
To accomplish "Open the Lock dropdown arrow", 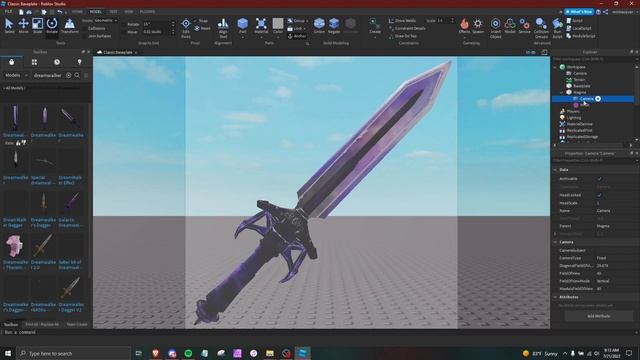I will [305, 29].
